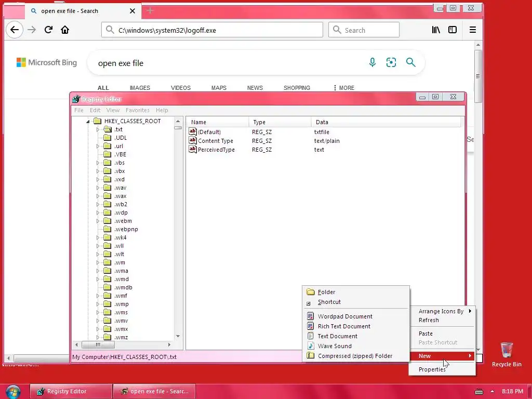Select New in the context menu
532x399 pixels.
442,355
